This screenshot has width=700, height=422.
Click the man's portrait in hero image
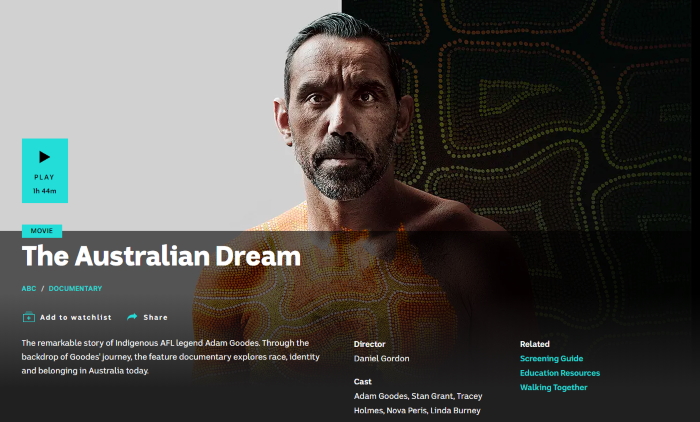point(343,116)
